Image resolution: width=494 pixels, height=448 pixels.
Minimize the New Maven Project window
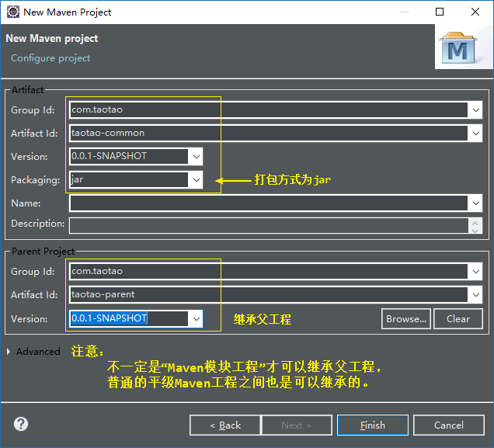(x=405, y=12)
